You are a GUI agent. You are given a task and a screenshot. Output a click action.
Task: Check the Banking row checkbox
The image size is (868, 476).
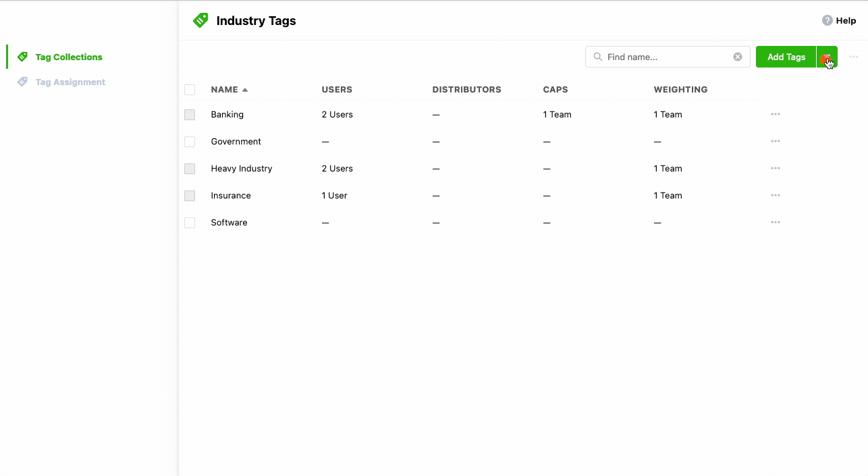(190, 115)
